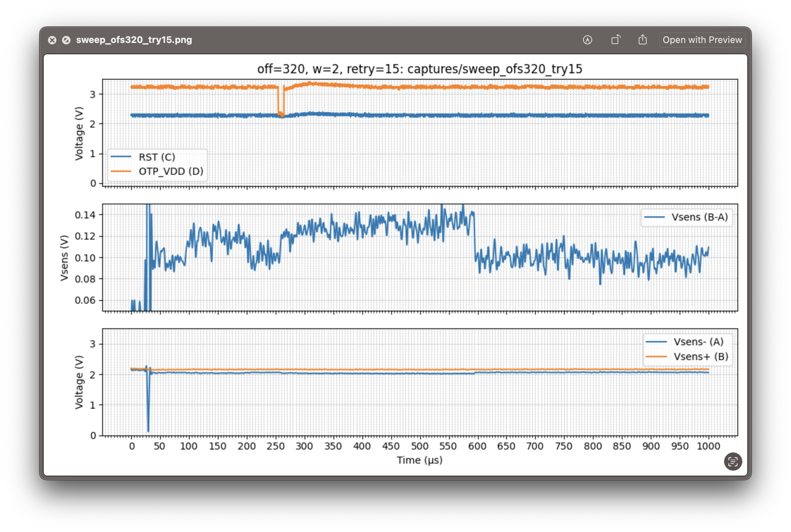Click the 1000 tick on time axis

pyautogui.click(x=709, y=446)
